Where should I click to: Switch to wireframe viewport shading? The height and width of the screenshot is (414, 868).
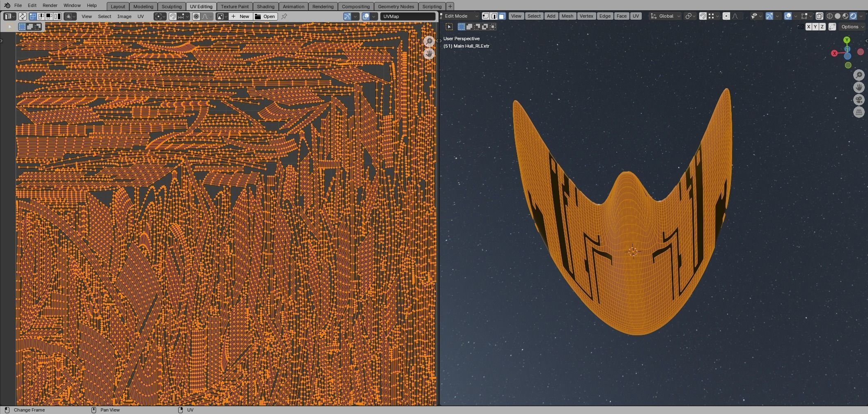pyautogui.click(x=830, y=16)
